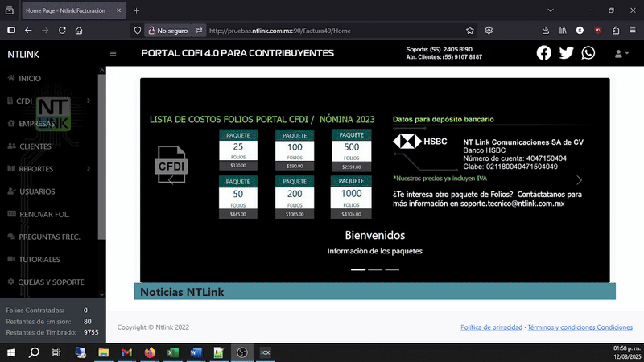Reload the page in browser
The width and height of the screenshot is (644, 362).
tap(62, 31)
